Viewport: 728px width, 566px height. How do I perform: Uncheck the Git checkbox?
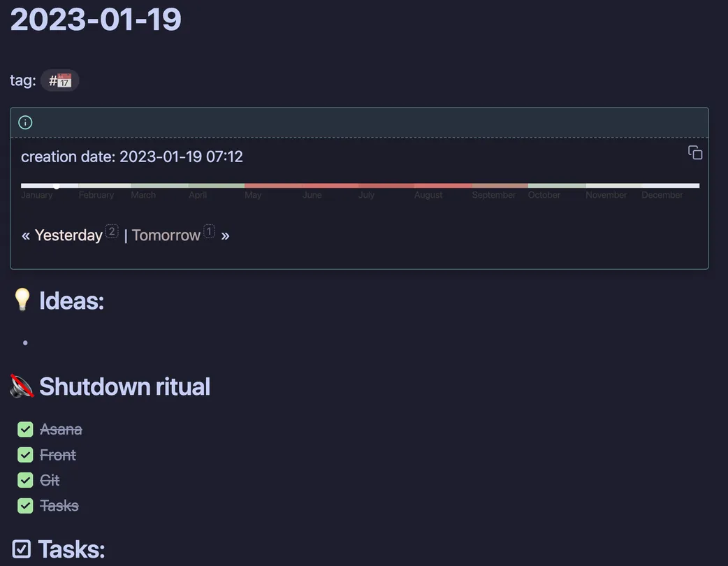coord(26,480)
